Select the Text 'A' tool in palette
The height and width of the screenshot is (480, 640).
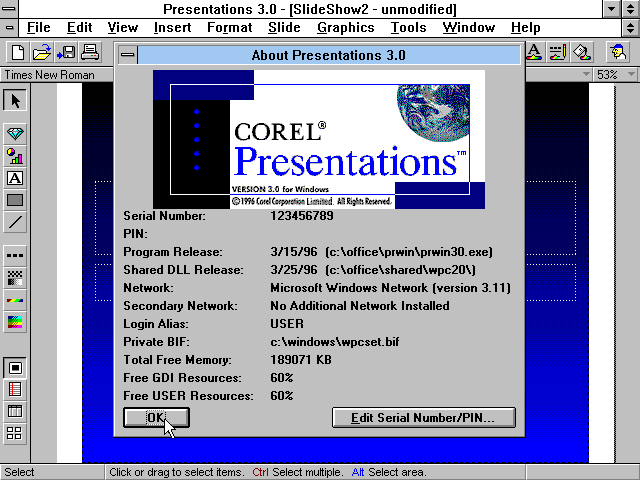click(x=15, y=178)
